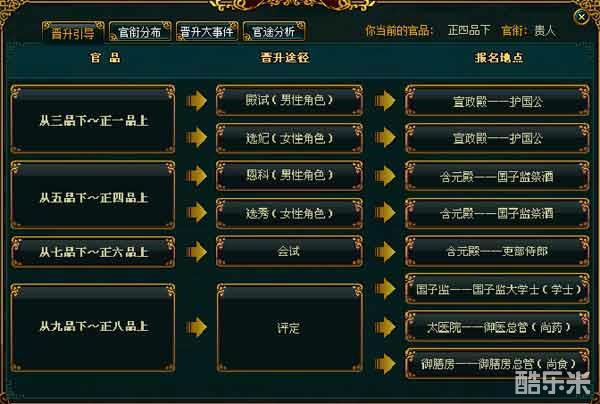Open 恩科(男性角色) promotion path
Image resolution: width=600 pixels, height=404 pixels.
pos(289,176)
